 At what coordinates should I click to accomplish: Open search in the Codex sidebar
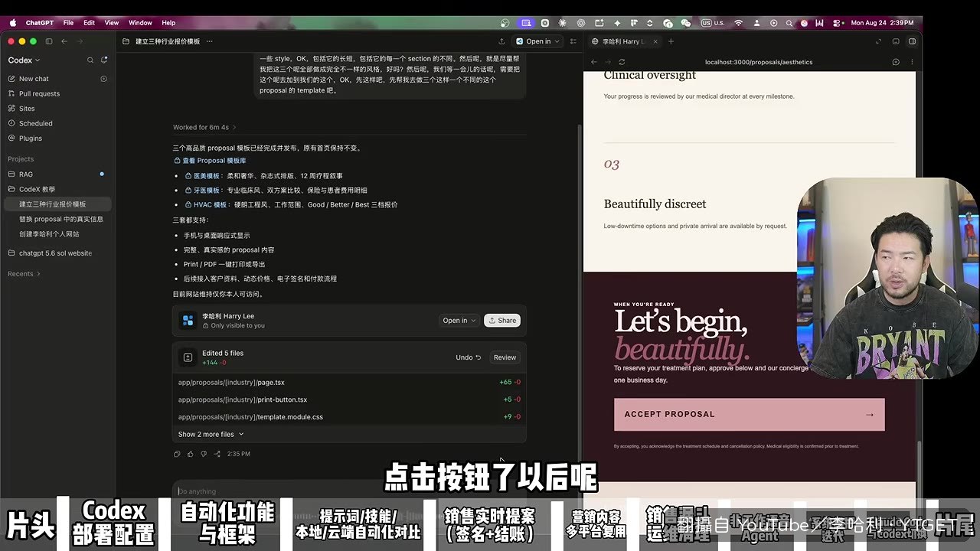coord(90,60)
